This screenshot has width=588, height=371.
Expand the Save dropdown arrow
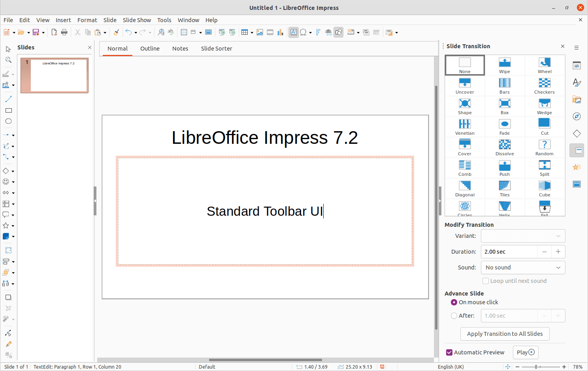coord(43,32)
